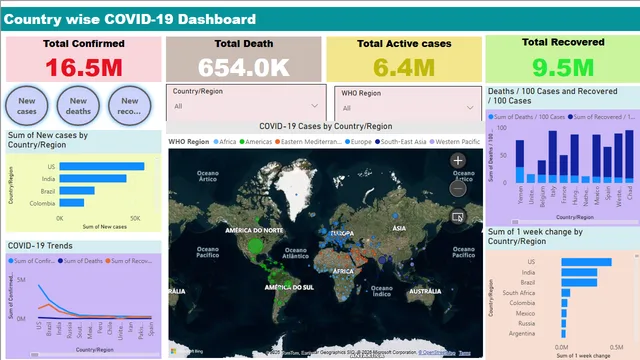The image size is (640, 360).
Task: Select Brazil bar in 1 week change chart
Action: [x=579, y=282]
